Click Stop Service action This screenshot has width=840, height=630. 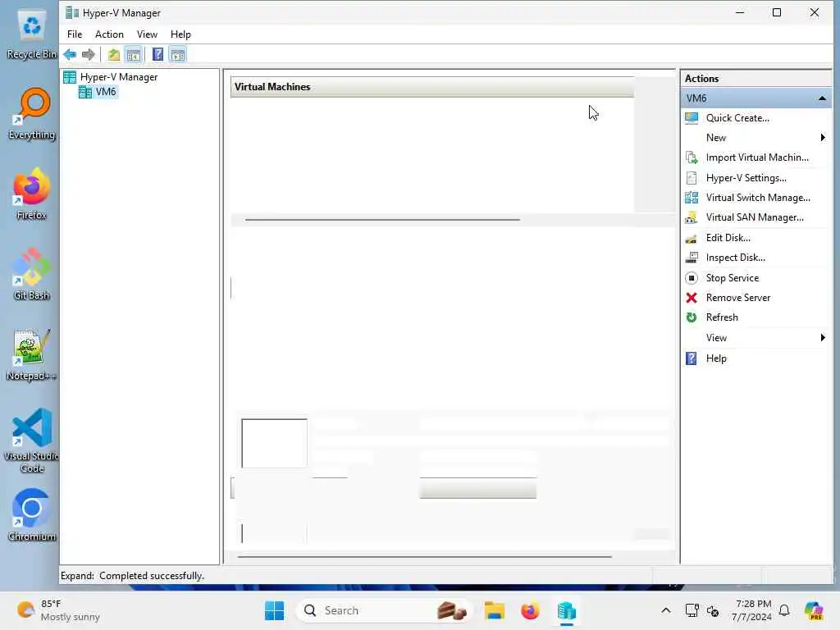[732, 278]
